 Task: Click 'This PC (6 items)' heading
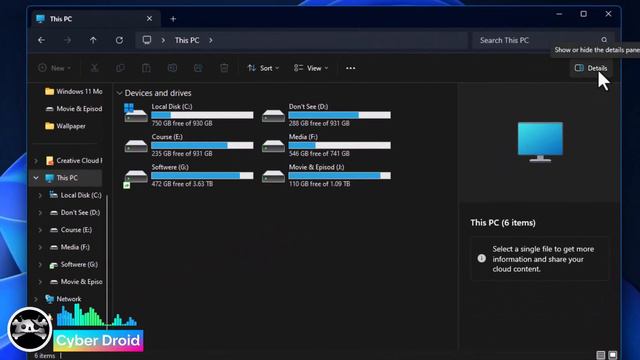tap(503, 223)
